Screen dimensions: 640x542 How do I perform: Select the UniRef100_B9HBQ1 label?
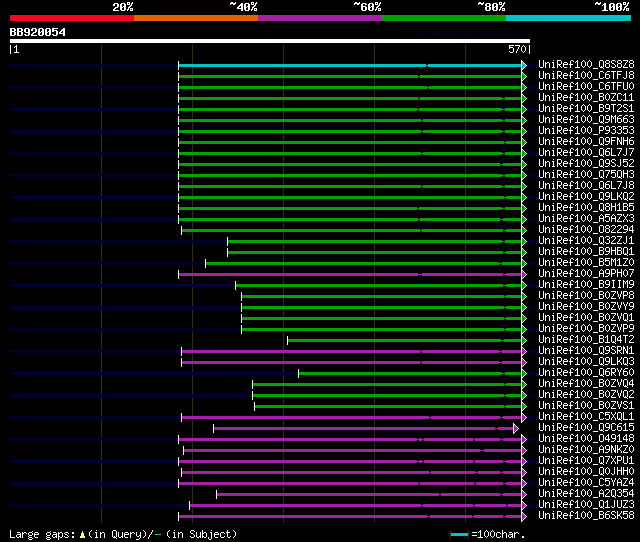[586, 252]
